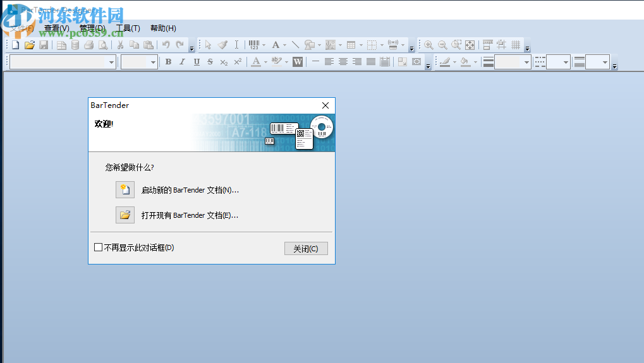Open the font size dropdown
Viewport: 644px width, 363px height.
[x=153, y=62]
